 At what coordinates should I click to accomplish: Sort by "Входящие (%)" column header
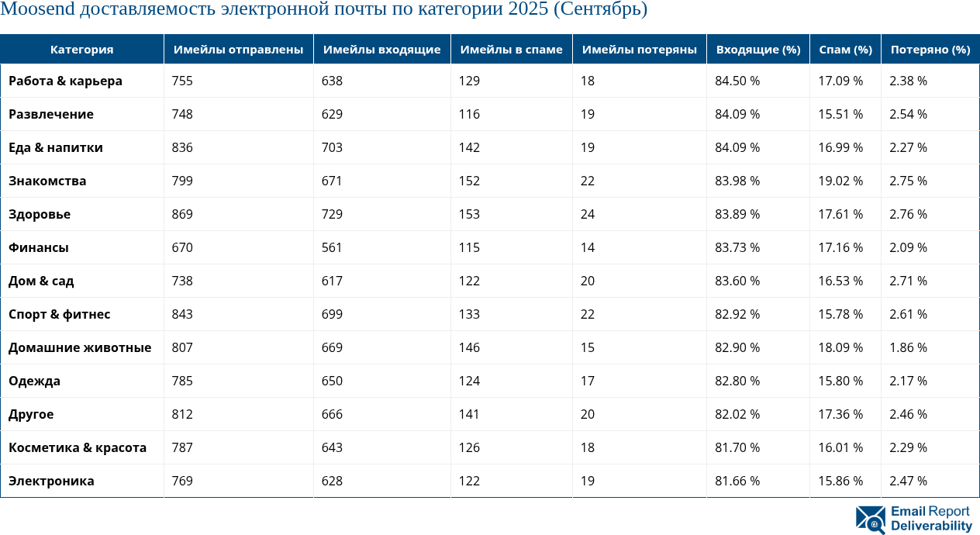point(757,49)
